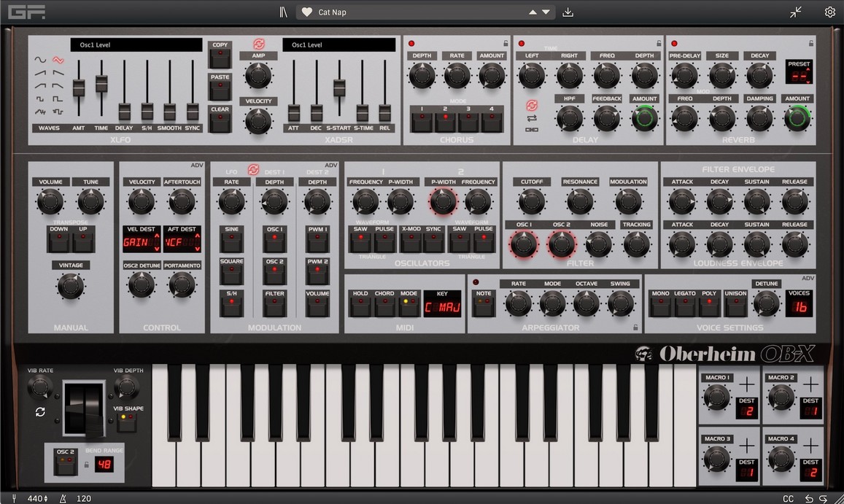Add Macro 3 destination with plus

pos(747,446)
